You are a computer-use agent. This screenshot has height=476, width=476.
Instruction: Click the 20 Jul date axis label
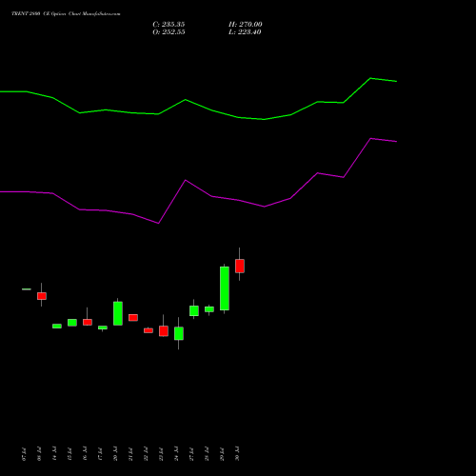(115, 453)
